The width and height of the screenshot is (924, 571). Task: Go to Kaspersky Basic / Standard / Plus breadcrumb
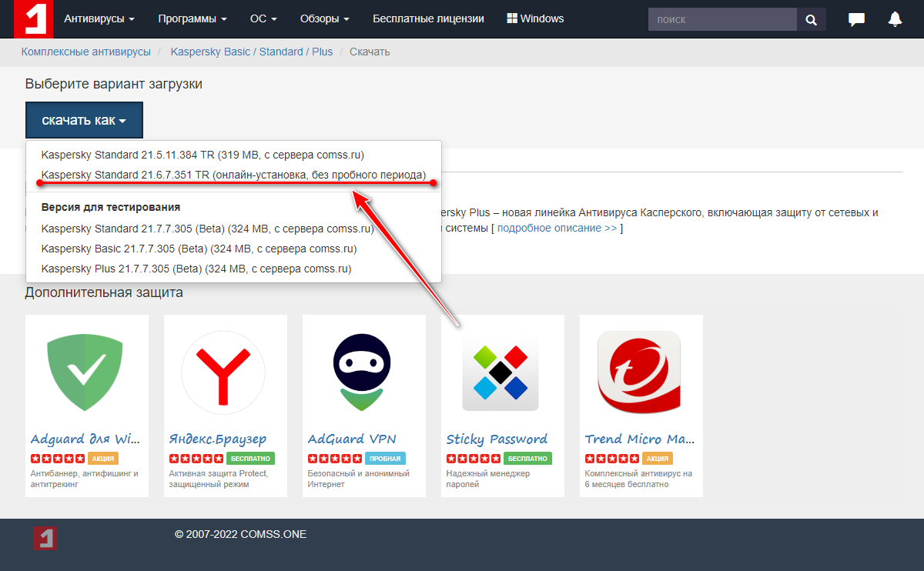252,52
